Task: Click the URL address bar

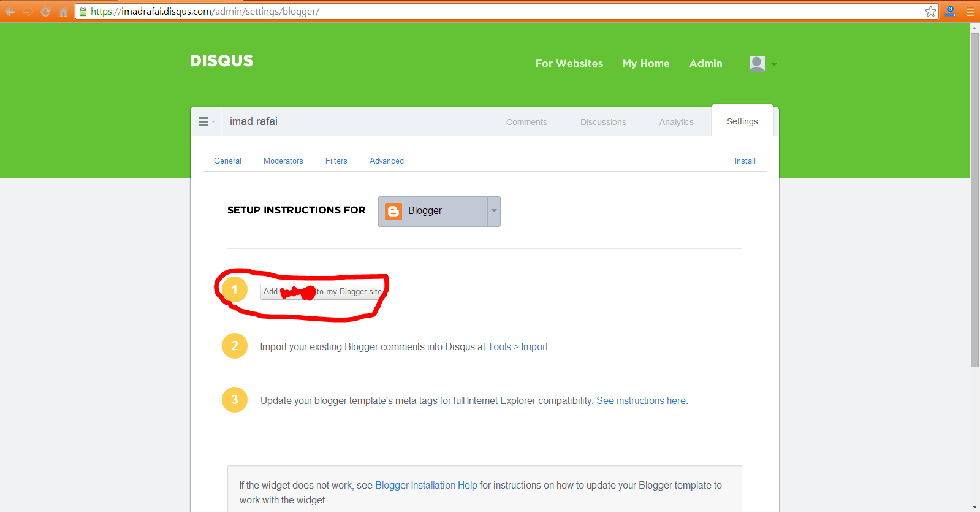Action: 506,11
